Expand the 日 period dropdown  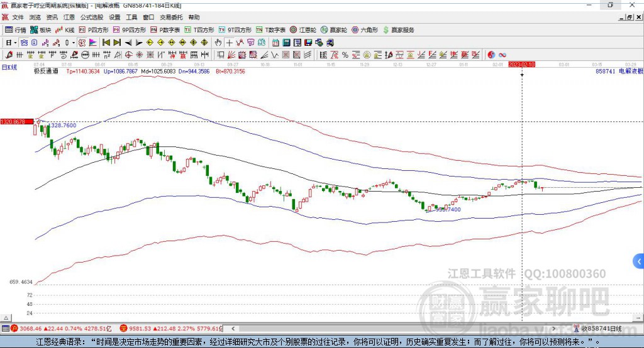point(15,43)
